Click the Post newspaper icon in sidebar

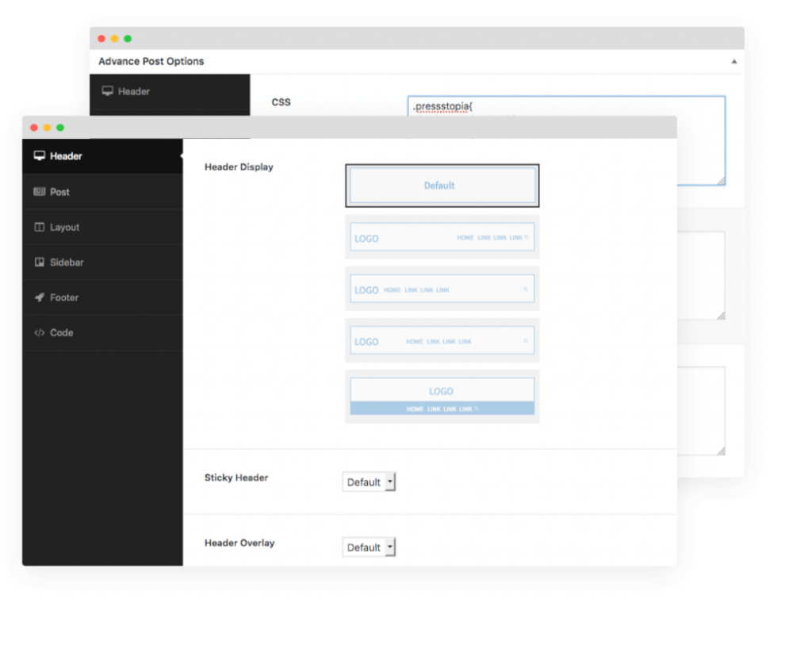pos(39,192)
